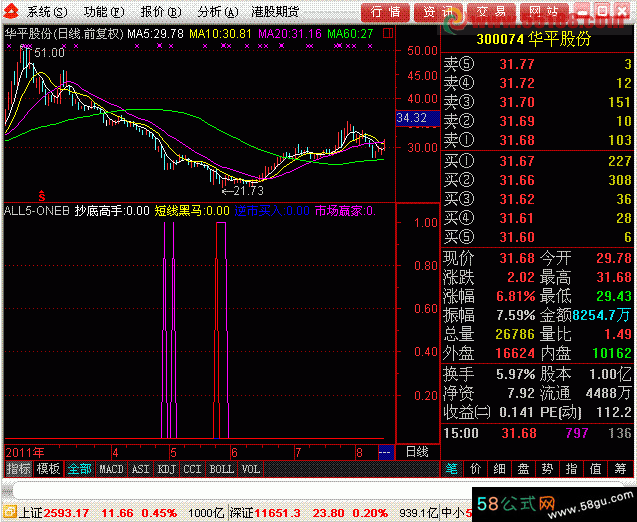Image resolution: width=637 pixels, height=522 pixels.
Task: Switch indicator to ASI
Action: tap(141, 469)
